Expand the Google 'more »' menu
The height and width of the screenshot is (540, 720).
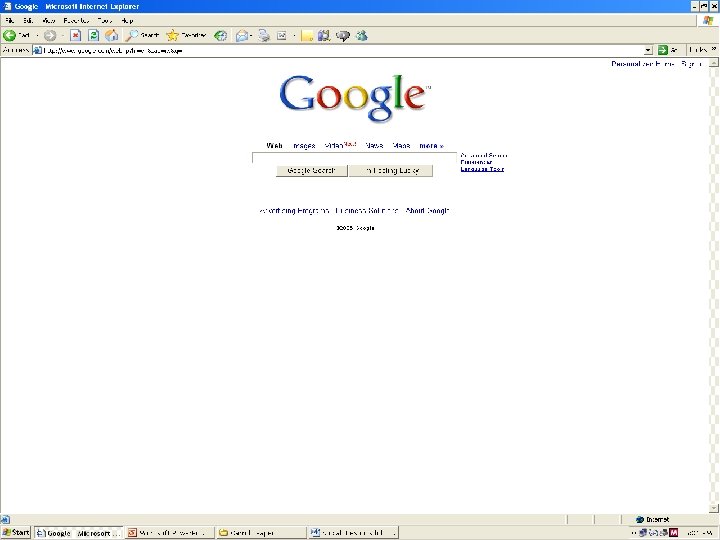tap(431, 146)
